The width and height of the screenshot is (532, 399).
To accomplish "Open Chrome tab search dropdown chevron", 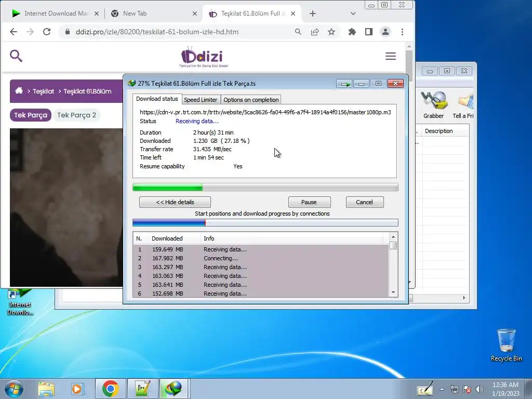I will [353, 14].
